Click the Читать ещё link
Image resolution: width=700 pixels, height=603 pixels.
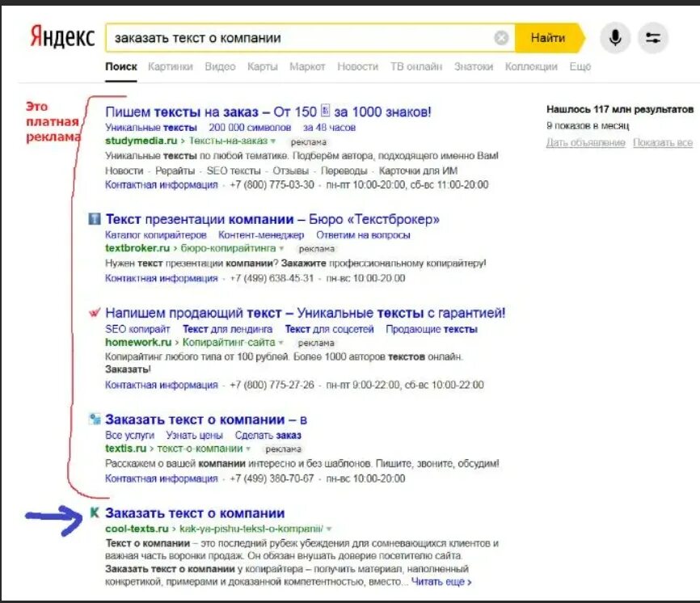pos(441,582)
